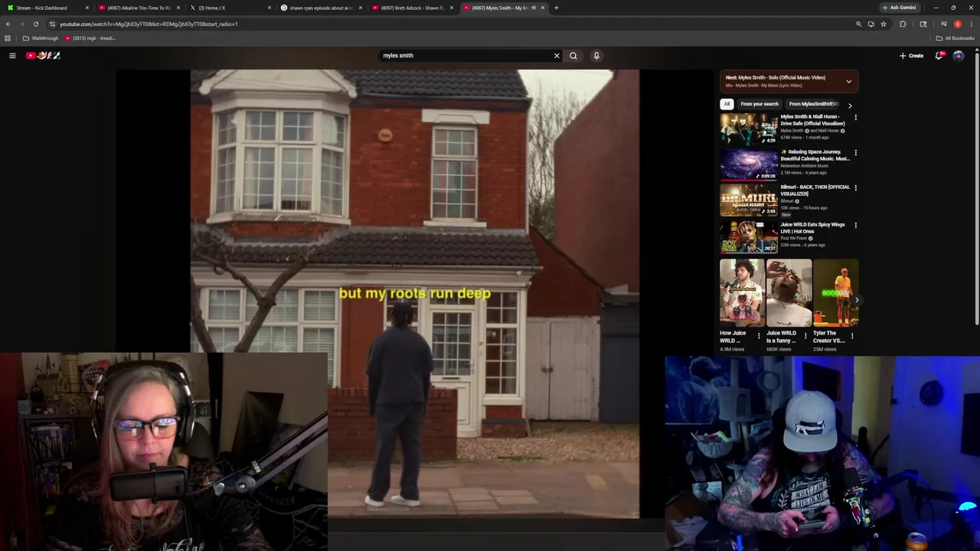Reload the page

pos(35,24)
